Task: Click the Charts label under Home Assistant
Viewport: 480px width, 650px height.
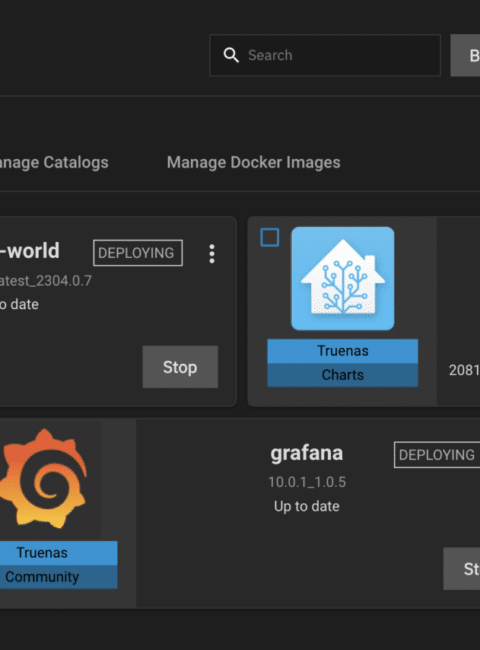Action: [343, 375]
